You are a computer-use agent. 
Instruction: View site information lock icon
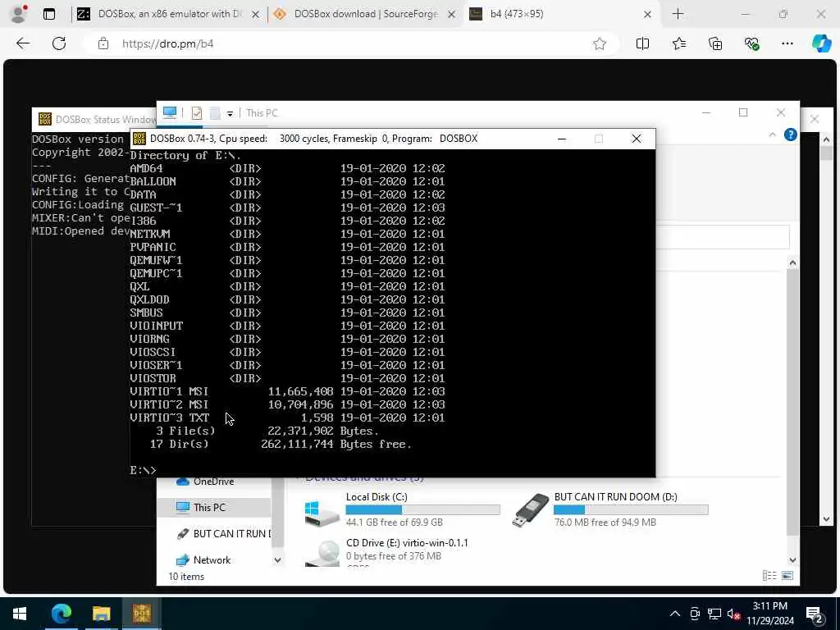click(x=103, y=43)
